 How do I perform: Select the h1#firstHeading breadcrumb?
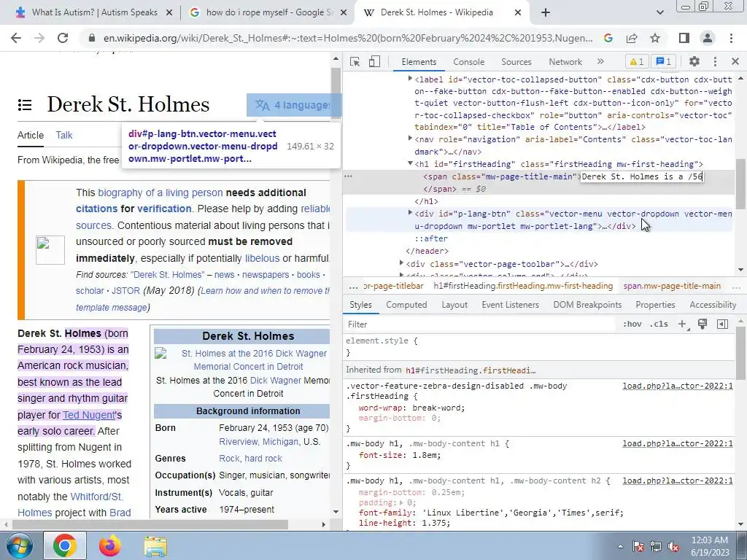523,286
